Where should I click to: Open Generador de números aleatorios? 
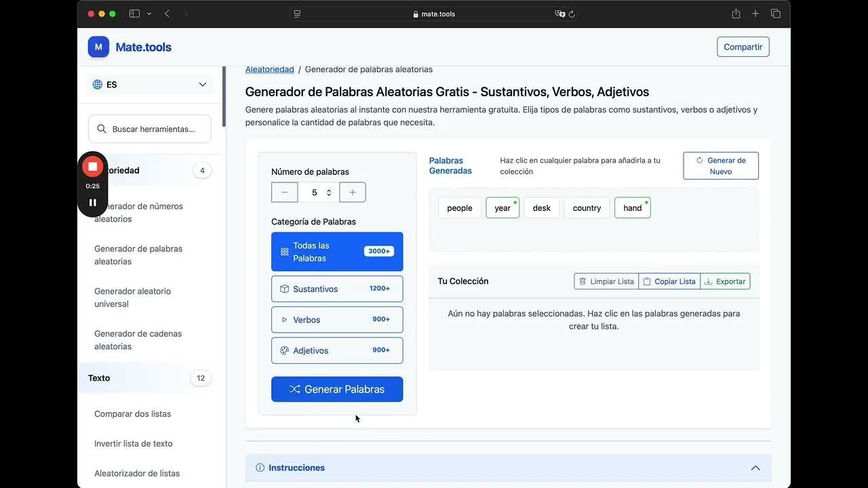(x=138, y=213)
